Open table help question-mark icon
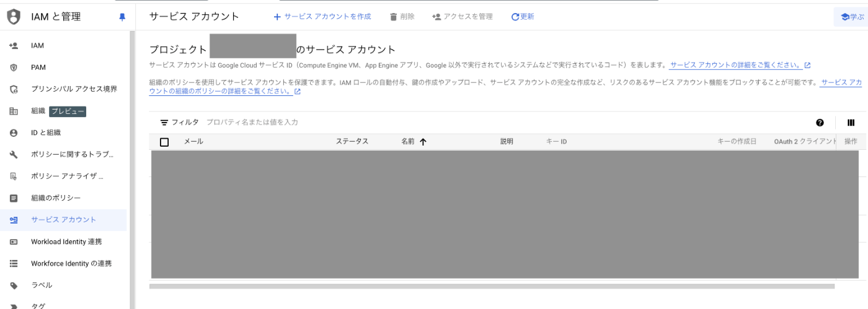868x309 pixels. click(x=820, y=123)
